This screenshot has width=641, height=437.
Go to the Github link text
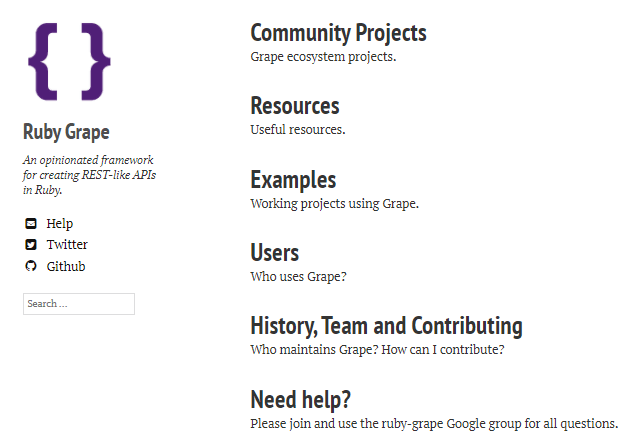(x=66, y=267)
